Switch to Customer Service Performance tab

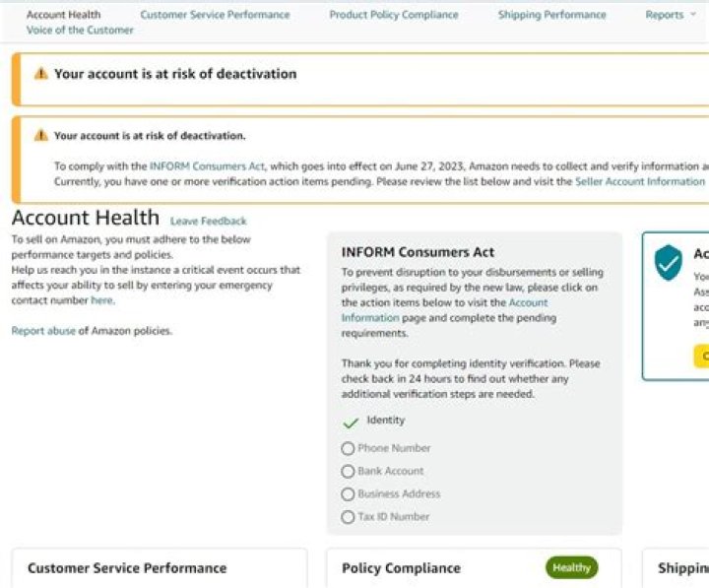(x=215, y=15)
